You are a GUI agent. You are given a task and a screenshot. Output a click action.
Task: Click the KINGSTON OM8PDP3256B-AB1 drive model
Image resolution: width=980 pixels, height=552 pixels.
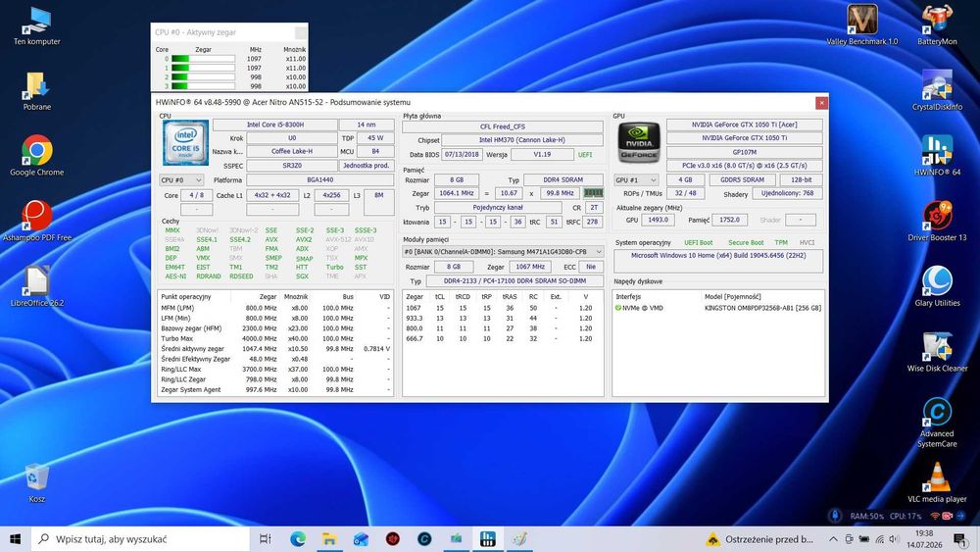[x=762, y=308]
